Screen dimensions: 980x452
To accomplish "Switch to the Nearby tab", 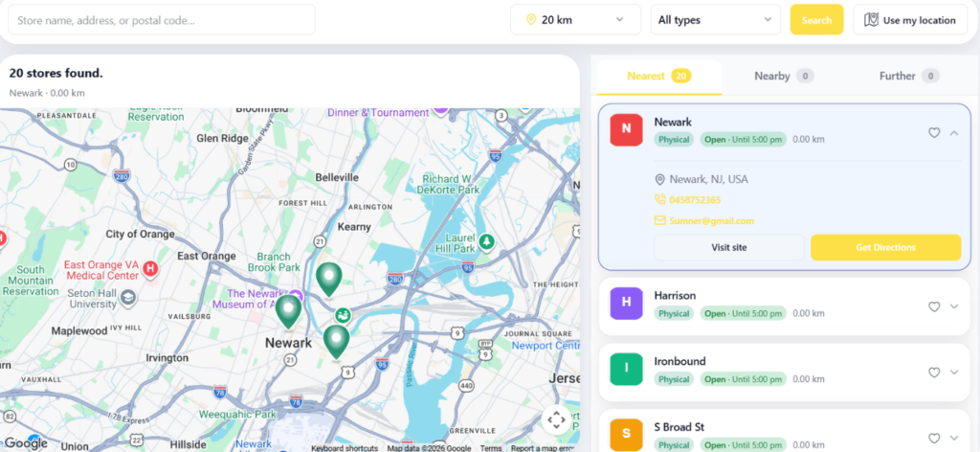I will (784, 77).
